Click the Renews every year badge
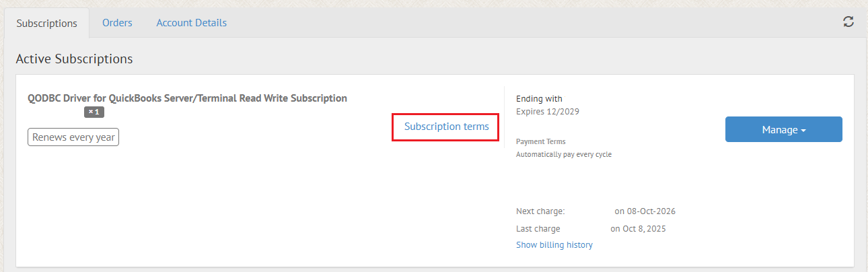 73,137
